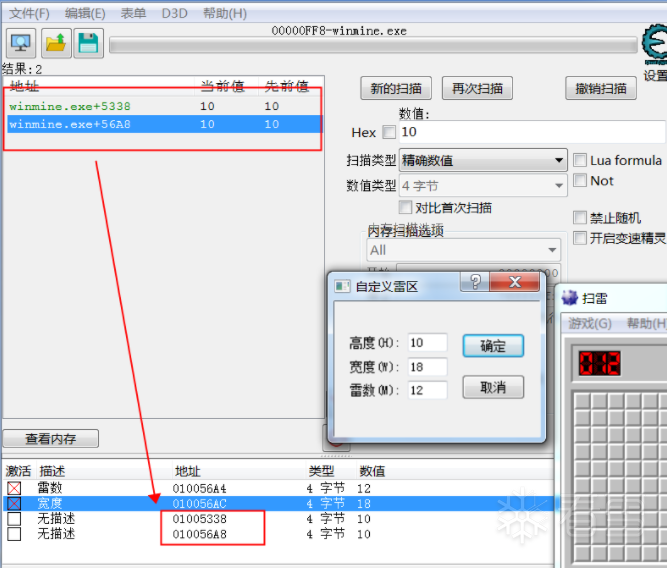
Task: Click address 010056A8 in the table
Action: tap(200, 534)
